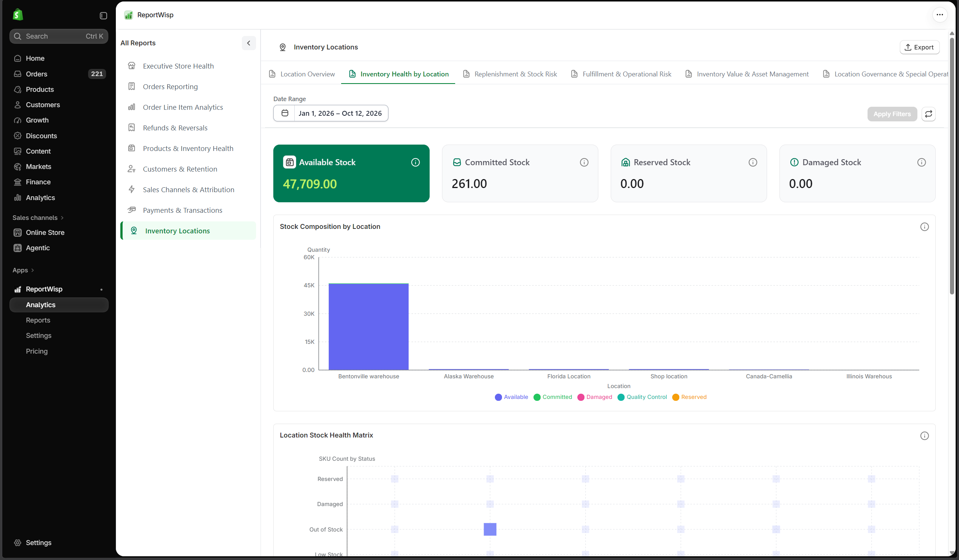Toggle Reserved series in chart legend
The height and width of the screenshot is (560, 959).
[689, 397]
